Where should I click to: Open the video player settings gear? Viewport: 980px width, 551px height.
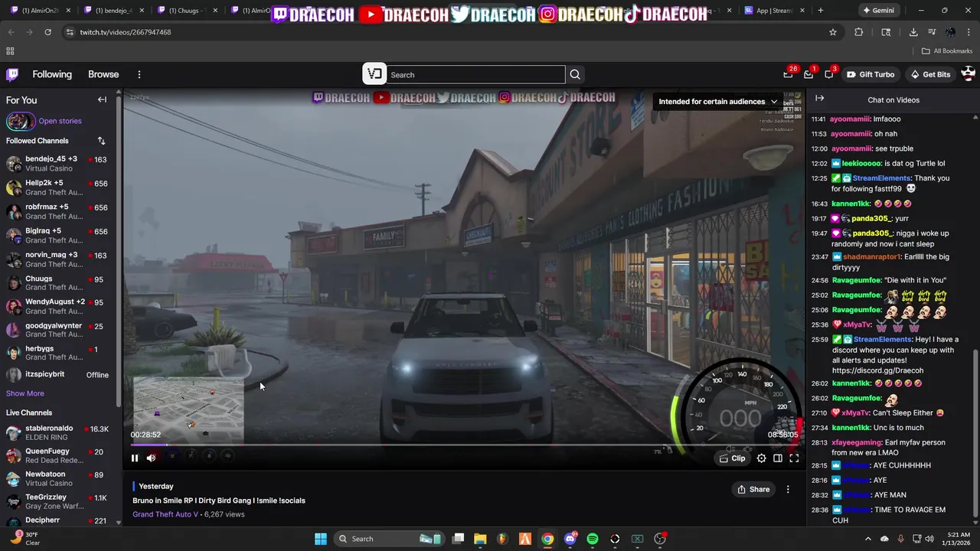pyautogui.click(x=761, y=458)
